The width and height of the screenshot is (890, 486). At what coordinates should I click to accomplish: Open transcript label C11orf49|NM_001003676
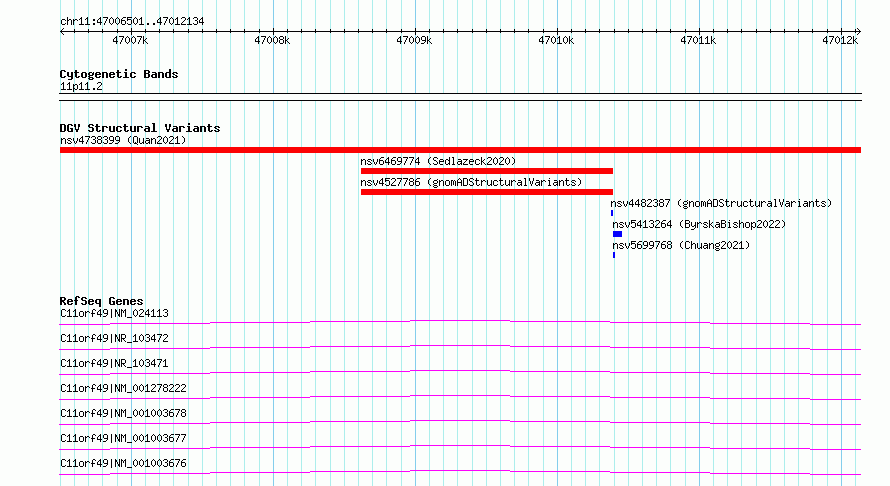click(x=123, y=463)
